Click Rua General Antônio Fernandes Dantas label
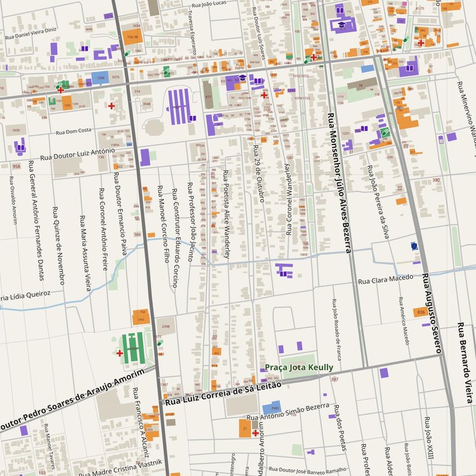The image size is (476, 476). point(36,220)
